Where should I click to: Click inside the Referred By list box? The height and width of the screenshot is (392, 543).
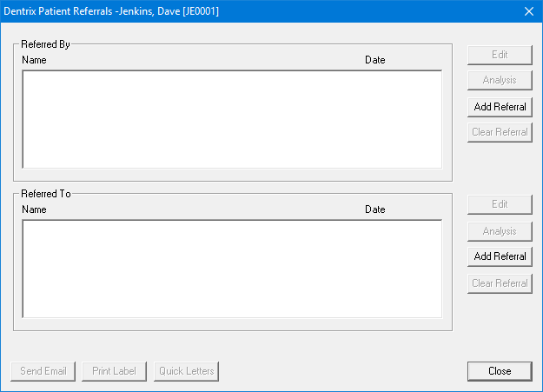[231, 118]
